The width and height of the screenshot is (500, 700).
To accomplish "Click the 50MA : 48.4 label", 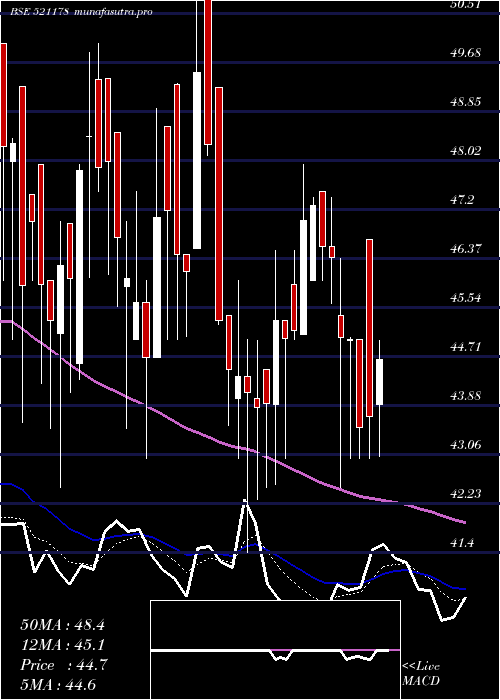I will [x=62, y=625].
